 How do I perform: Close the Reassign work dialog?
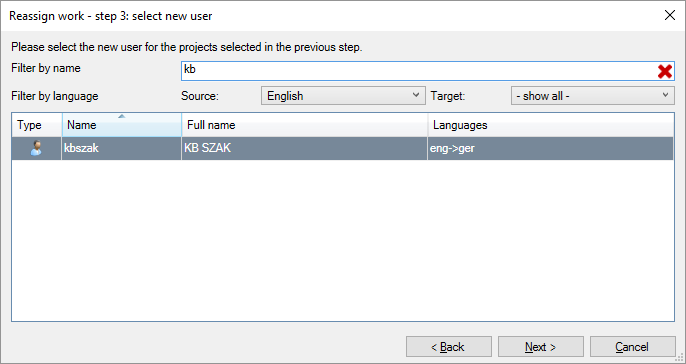(669, 16)
